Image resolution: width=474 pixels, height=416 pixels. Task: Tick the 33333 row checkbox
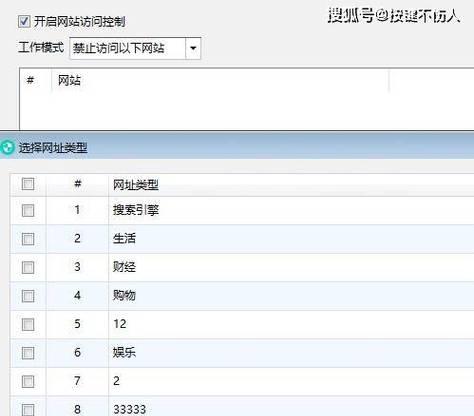pyautogui.click(x=28, y=410)
